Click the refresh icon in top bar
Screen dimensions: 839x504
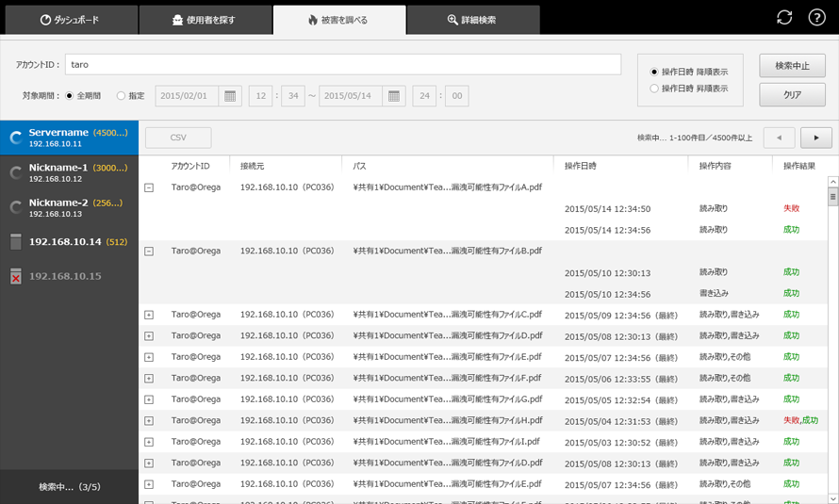(x=784, y=18)
